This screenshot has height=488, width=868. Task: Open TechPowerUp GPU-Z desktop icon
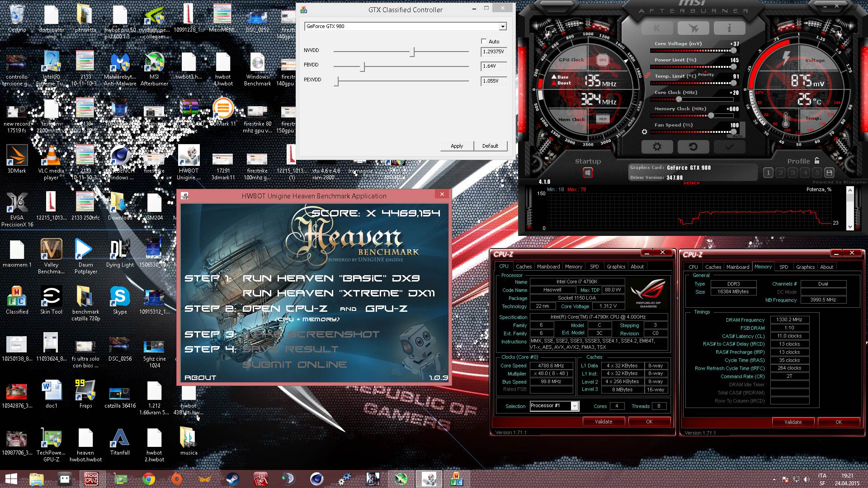(x=51, y=445)
